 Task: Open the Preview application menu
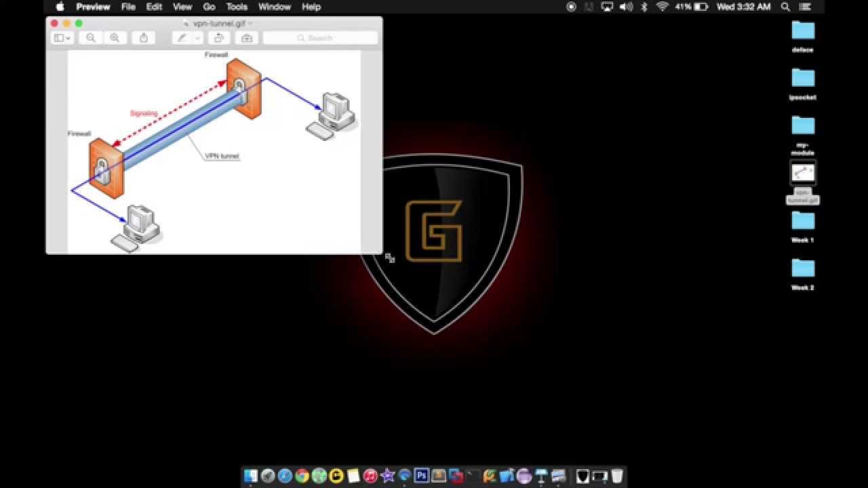click(x=93, y=7)
